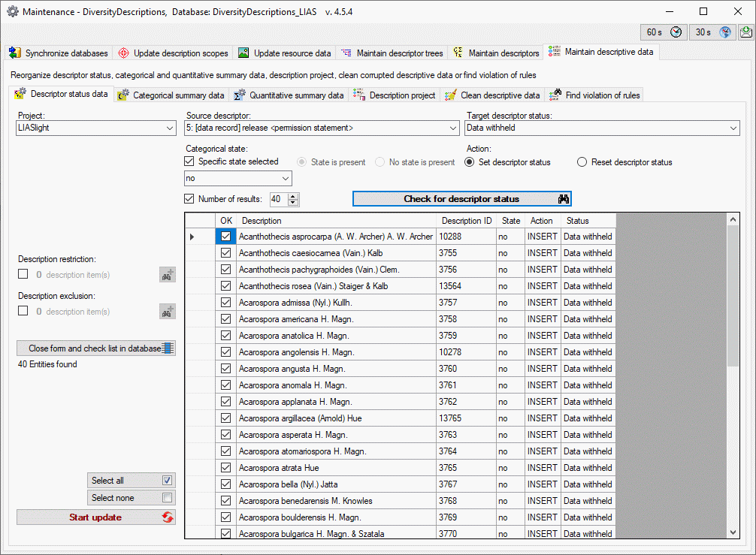756x555 pixels.
Task: Click the scrollbar down arrow of results list
Action: coord(733,532)
